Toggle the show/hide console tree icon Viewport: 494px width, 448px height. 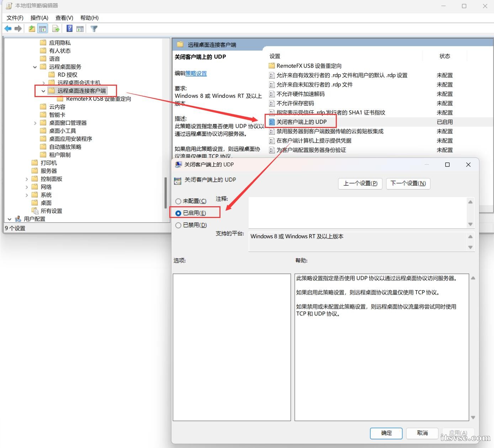click(43, 29)
